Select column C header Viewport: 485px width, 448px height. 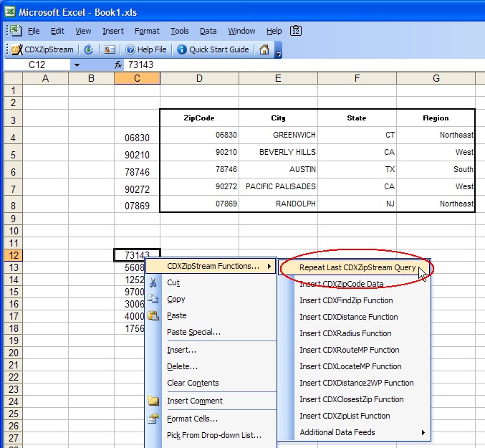click(137, 78)
